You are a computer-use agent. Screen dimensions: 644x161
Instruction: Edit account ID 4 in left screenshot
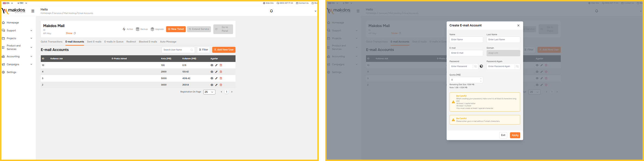216,72
